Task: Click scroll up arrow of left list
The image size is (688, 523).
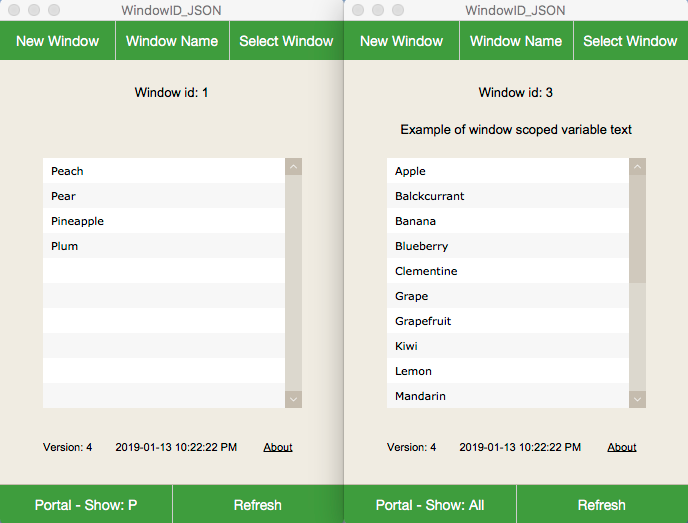Action: click(293, 167)
